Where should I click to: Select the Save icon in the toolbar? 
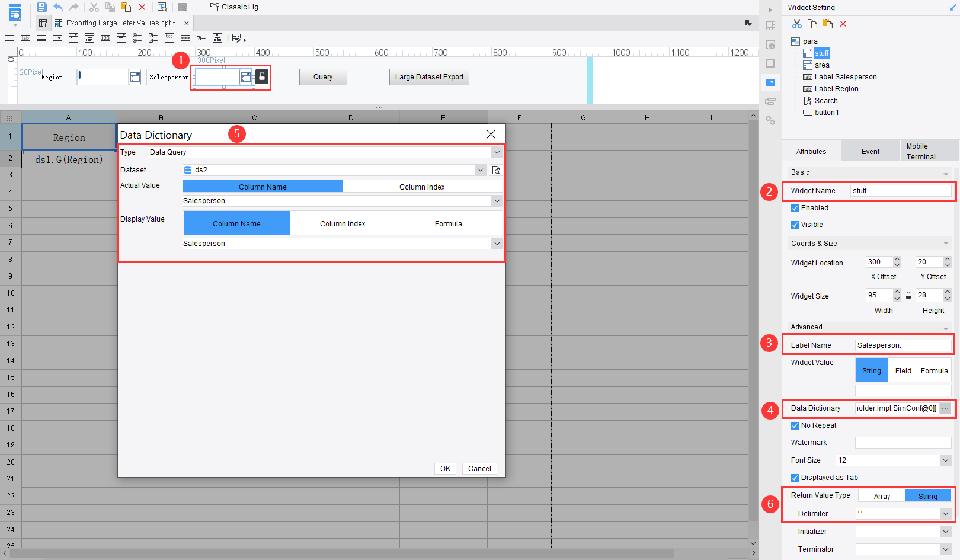41,7
